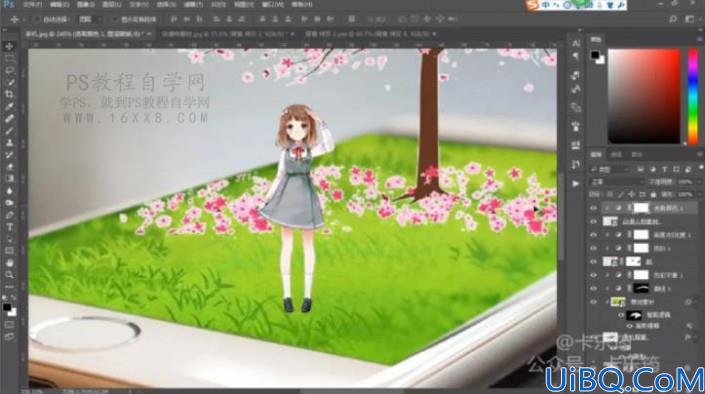705x394 pixels.
Task: Toggle Show Transform Controls checkbox
Action: (115, 19)
